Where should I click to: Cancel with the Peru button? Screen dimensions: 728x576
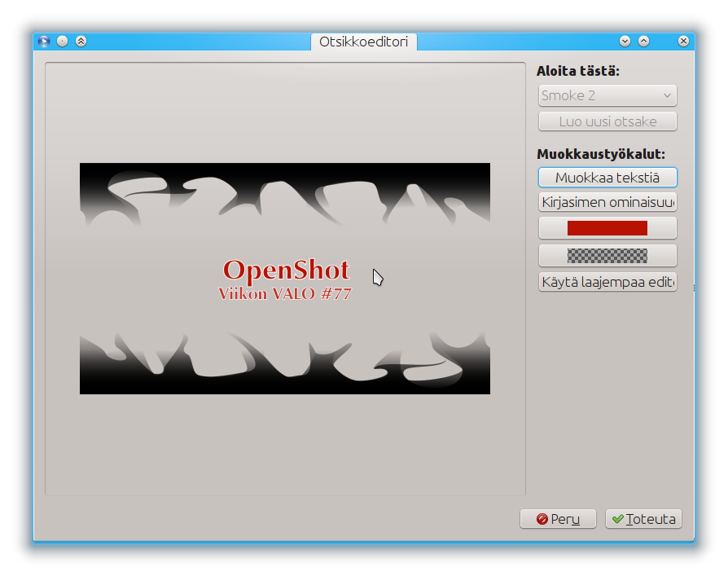558,519
